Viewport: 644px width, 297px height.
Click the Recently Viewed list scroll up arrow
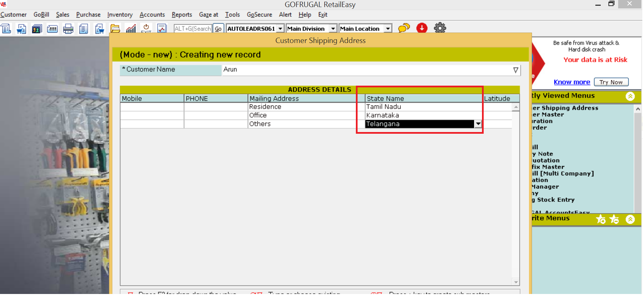[638, 109]
